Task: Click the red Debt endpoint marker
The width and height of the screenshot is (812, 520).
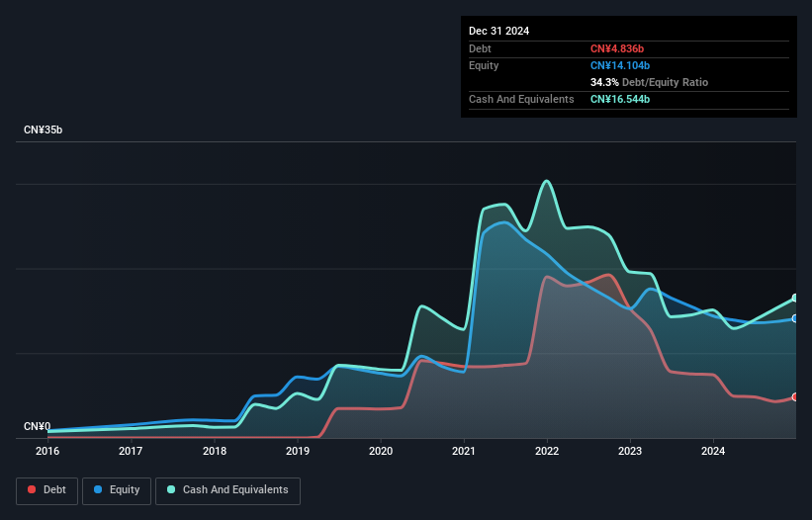Action: [795, 397]
